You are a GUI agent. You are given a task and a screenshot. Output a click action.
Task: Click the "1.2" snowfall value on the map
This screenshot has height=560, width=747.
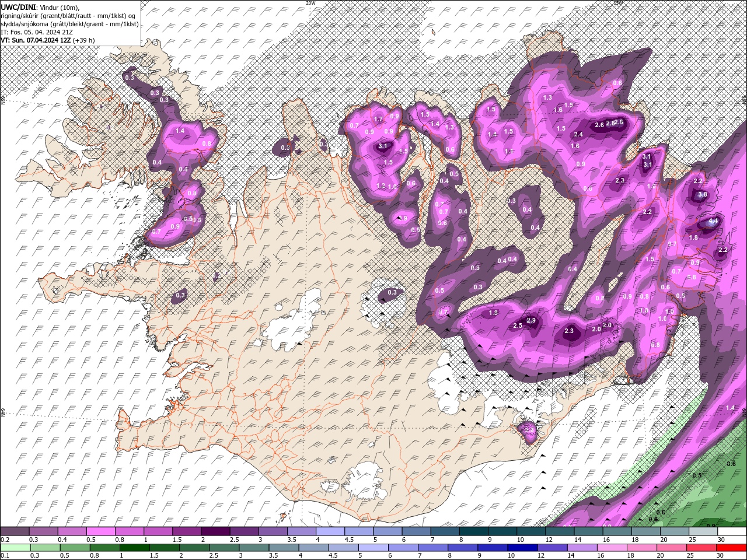381,186
